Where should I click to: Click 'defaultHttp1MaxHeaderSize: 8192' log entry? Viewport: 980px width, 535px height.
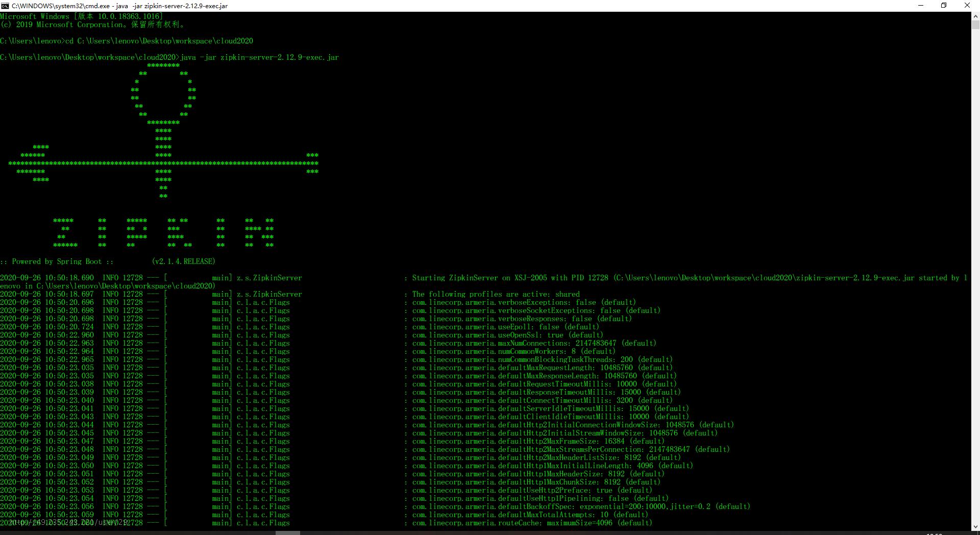(x=538, y=474)
